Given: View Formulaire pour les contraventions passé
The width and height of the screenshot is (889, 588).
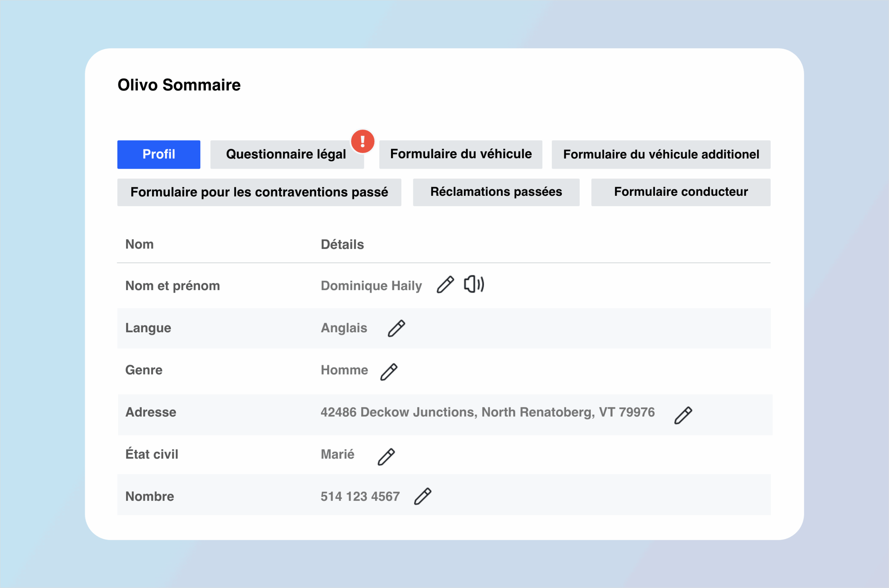Looking at the screenshot, I should point(259,192).
